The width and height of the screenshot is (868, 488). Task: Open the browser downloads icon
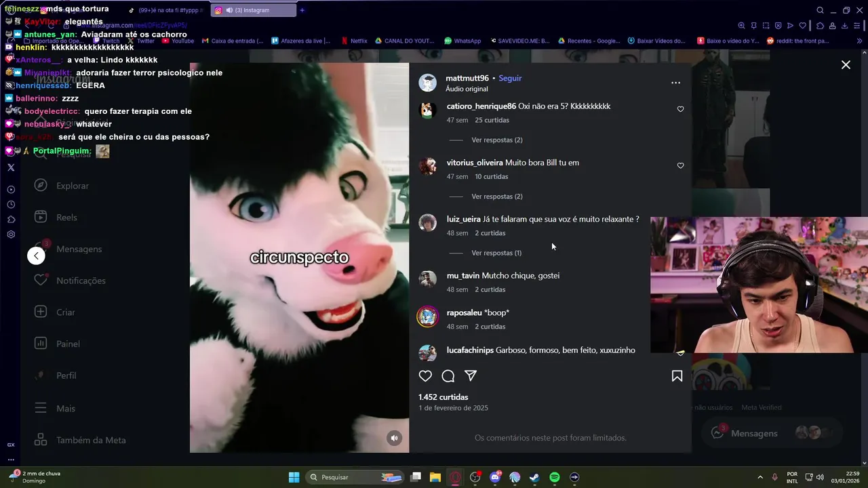click(845, 26)
